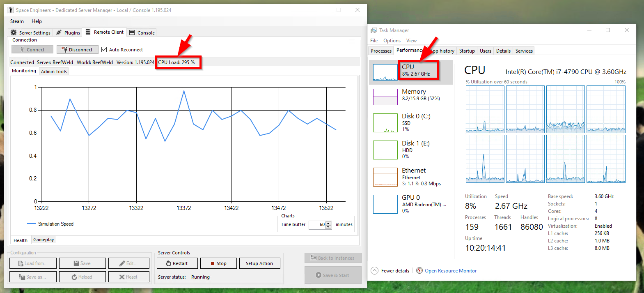
Task: Open the Health chart tab
Action: pos(21,240)
